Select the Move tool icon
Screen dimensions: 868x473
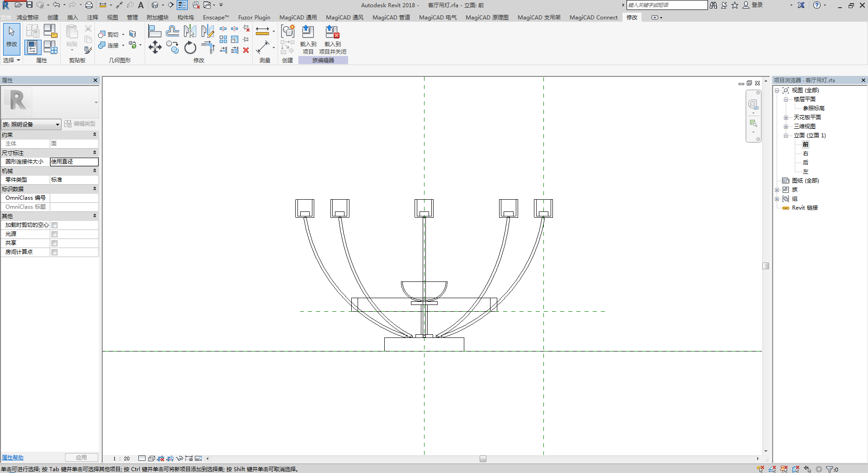[x=155, y=47]
